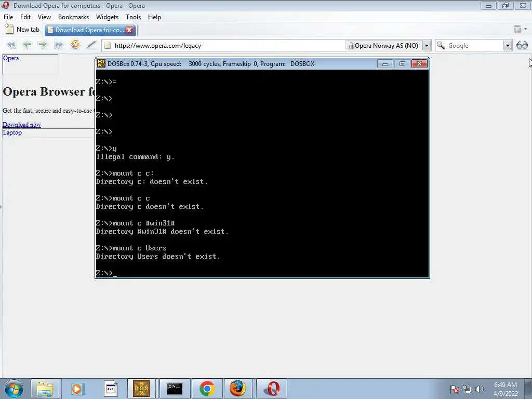
Task: Click the Google search magnifier icon
Action: [x=441, y=46]
